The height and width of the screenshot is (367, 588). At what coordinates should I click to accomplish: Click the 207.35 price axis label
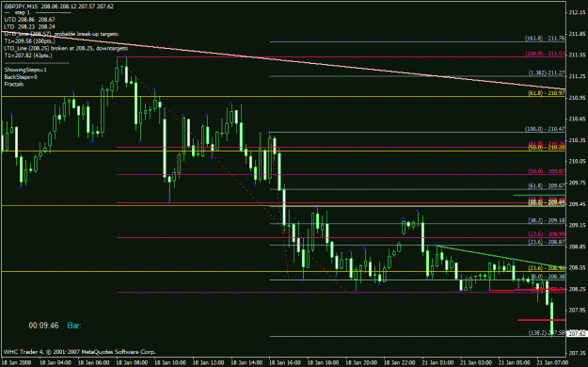577,353
